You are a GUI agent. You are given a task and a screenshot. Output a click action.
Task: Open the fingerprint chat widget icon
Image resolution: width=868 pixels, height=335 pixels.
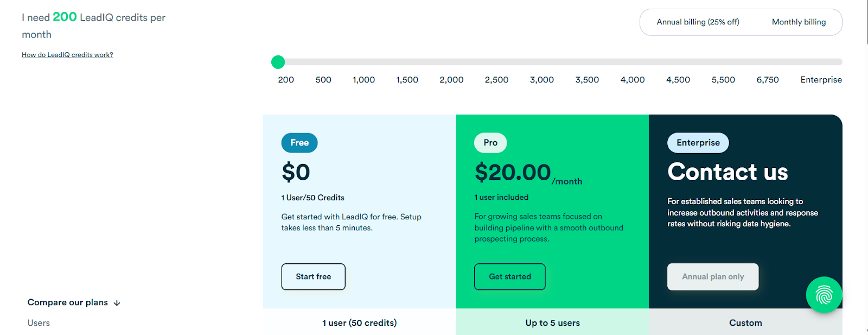tap(824, 295)
